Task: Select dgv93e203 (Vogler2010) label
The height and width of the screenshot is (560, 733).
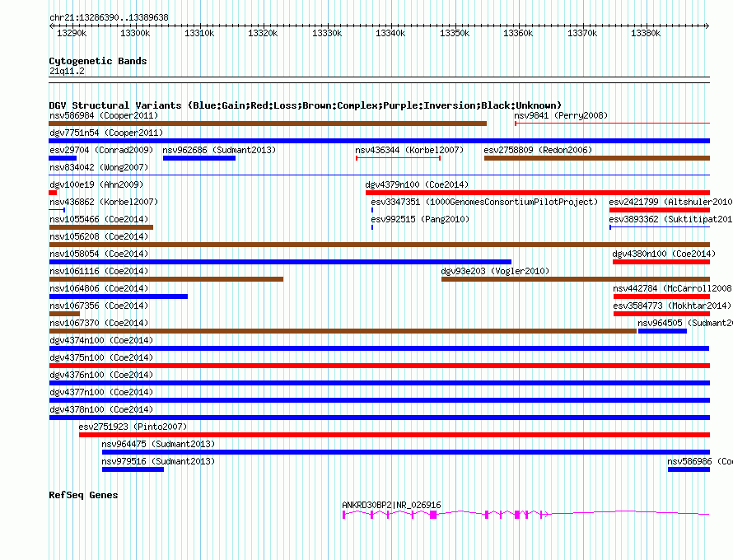Action: coord(495,271)
